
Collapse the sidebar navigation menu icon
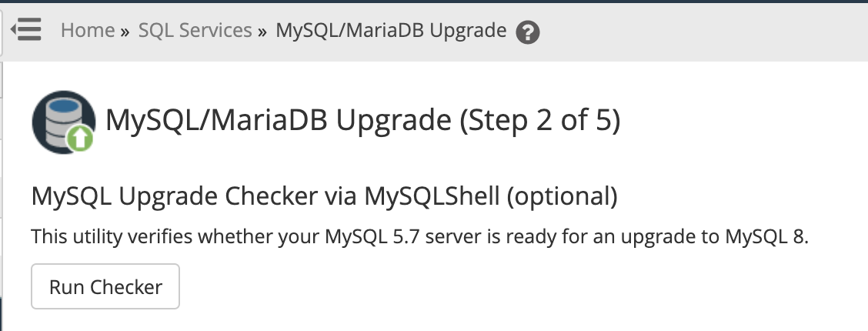[x=25, y=31]
